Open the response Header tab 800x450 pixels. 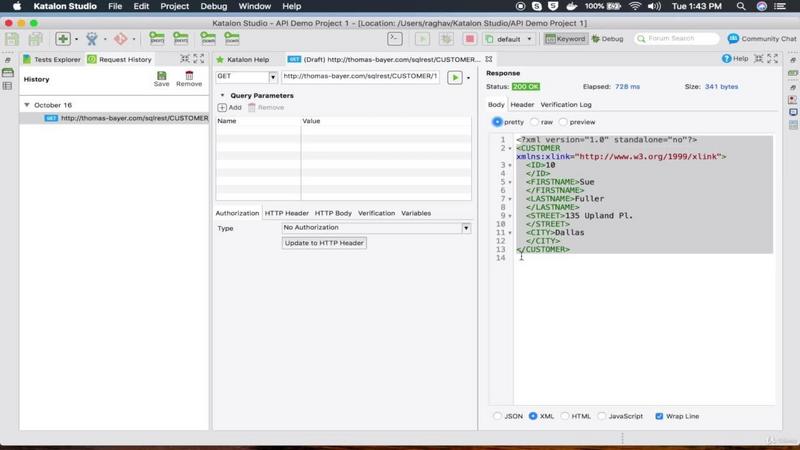522,105
